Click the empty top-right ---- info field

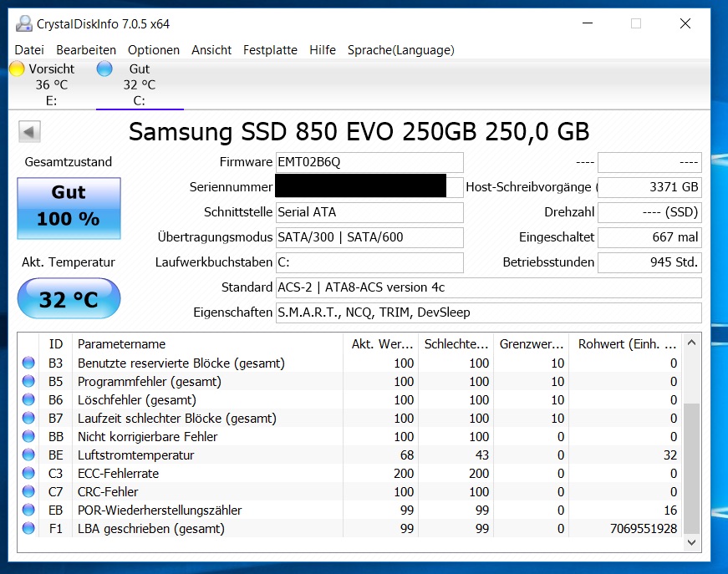[x=649, y=162]
